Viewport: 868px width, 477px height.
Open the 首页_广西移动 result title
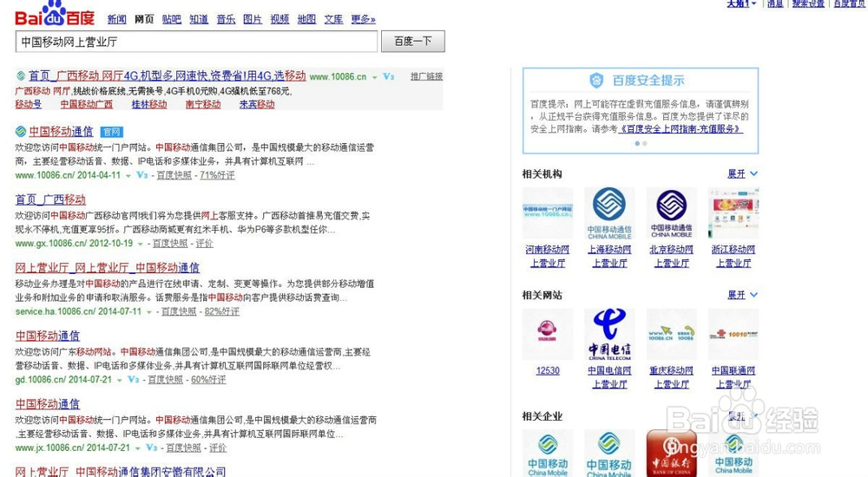[x=50, y=199]
